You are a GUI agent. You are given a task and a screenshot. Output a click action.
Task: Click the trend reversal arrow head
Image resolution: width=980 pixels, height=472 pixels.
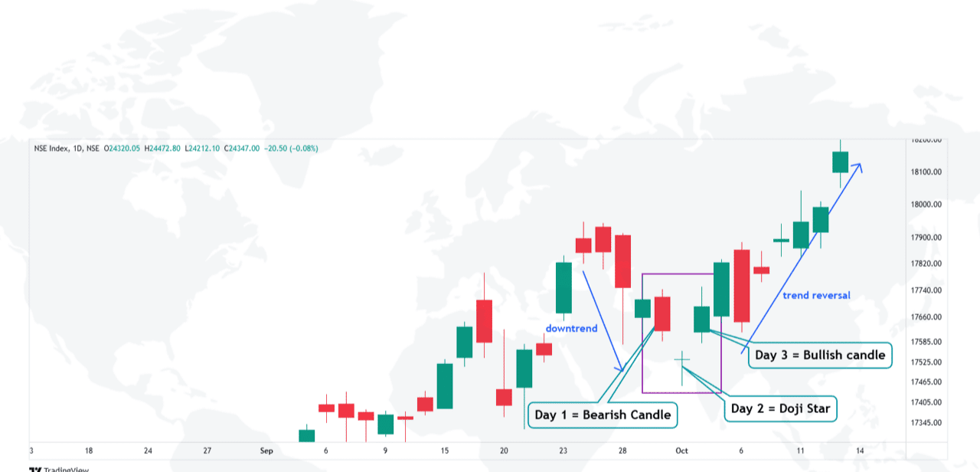coord(860,166)
